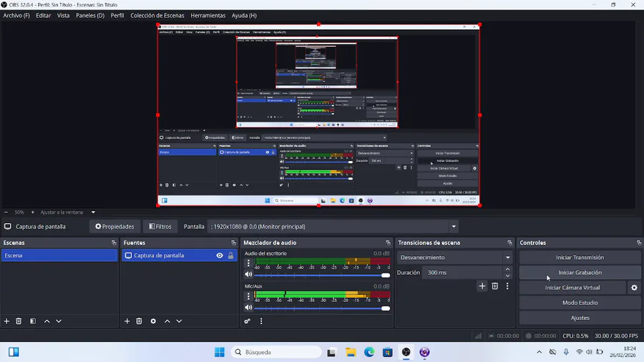Click the Duración 300 ms field
Image resolution: width=644 pixels, height=362 pixels.
pos(462,273)
